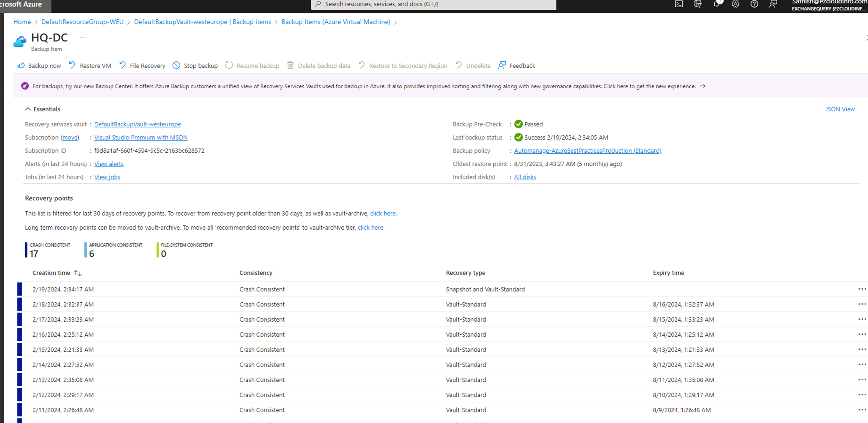The width and height of the screenshot is (868, 423).
Task: Open Cloud Shell icon in top bar
Action: click(679, 4)
